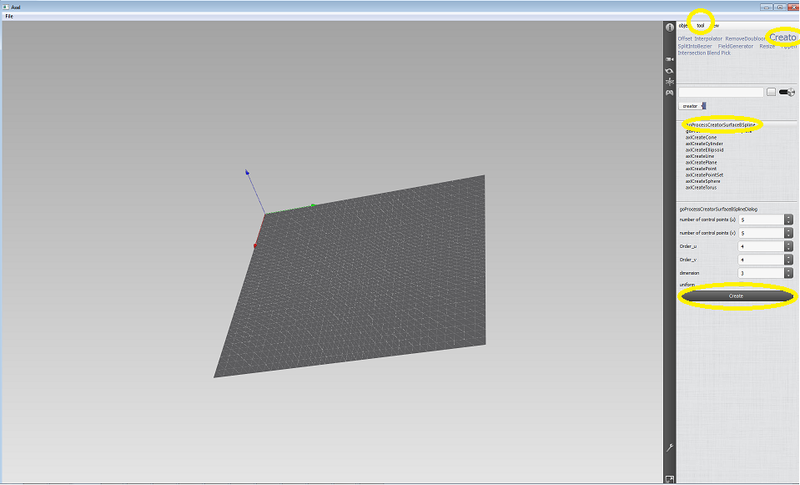
Task: Switch to the tool tab
Action: (701, 25)
